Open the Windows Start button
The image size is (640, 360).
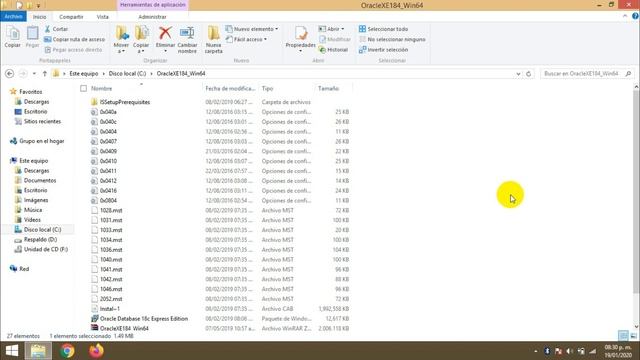pyautogui.click(x=12, y=351)
